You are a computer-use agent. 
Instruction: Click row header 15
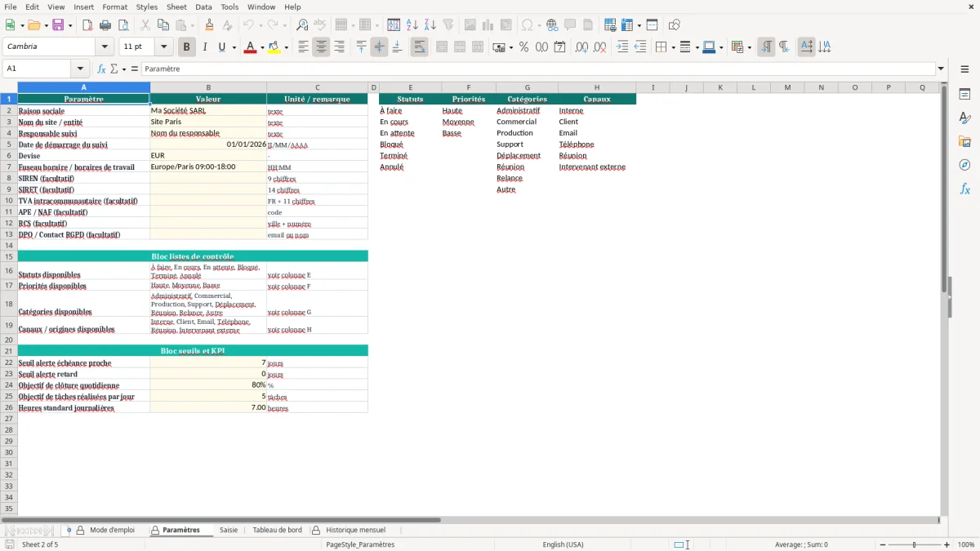coord(9,256)
